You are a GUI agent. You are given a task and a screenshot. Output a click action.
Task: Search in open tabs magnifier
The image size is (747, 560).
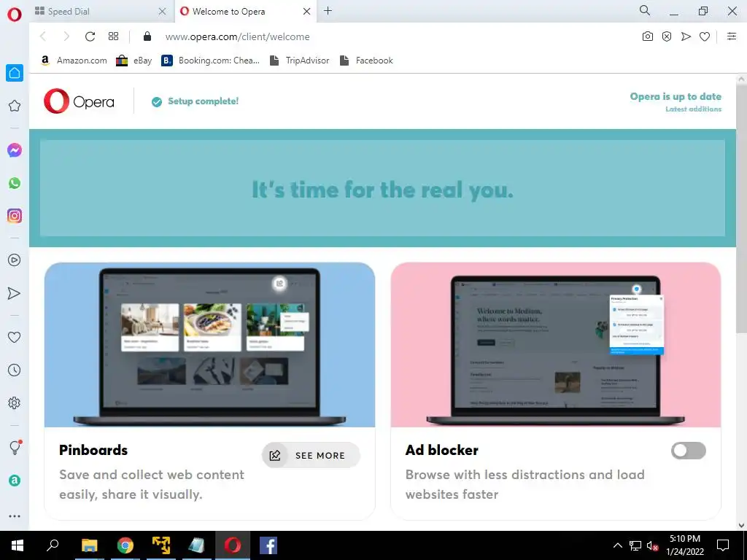pos(645,10)
